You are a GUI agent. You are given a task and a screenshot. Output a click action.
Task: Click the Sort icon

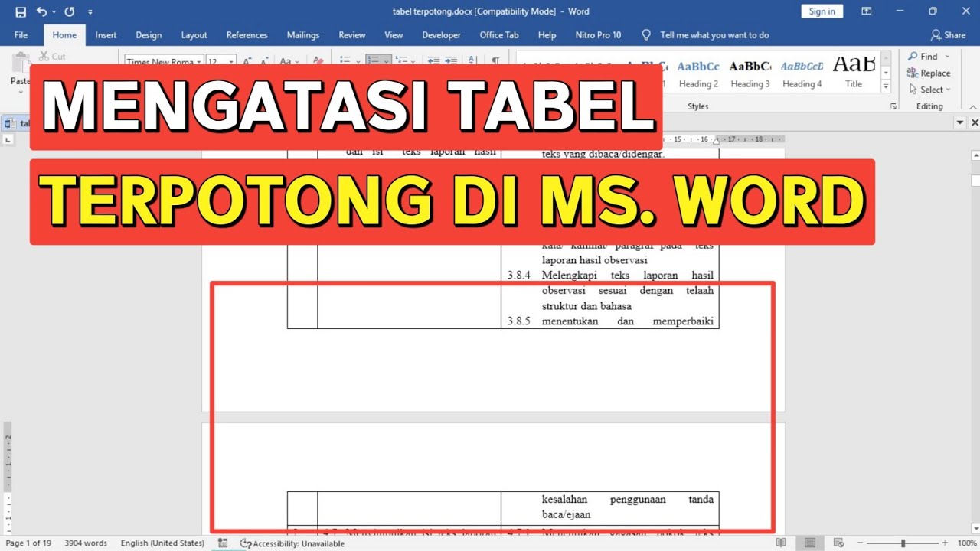[x=473, y=60]
